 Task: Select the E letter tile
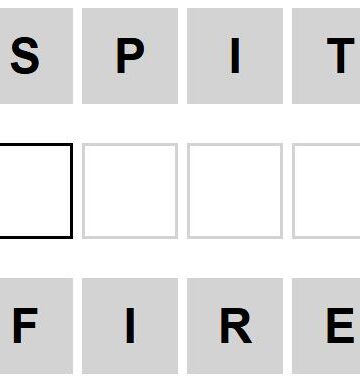(326, 326)
